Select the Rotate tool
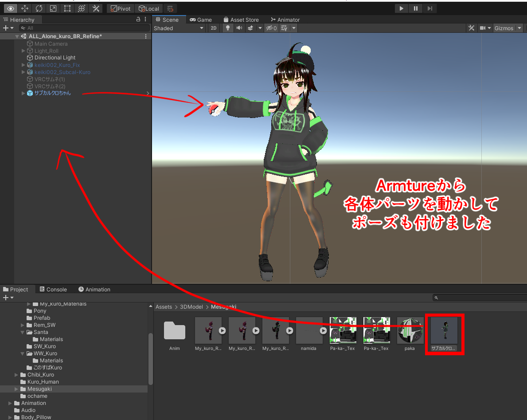The height and width of the screenshot is (420, 527). click(x=39, y=8)
